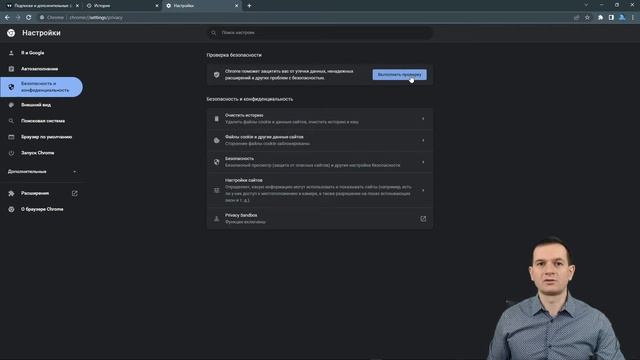Run the safety check with the blue button
The image size is (640, 360).
tap(400, 75)
